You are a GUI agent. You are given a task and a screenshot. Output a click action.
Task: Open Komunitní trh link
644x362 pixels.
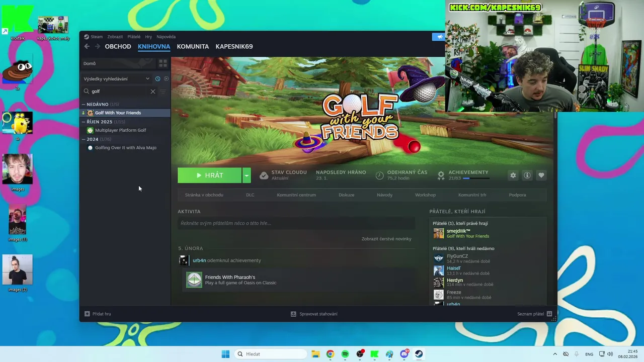pyautogui.click(x=472, y=195)
